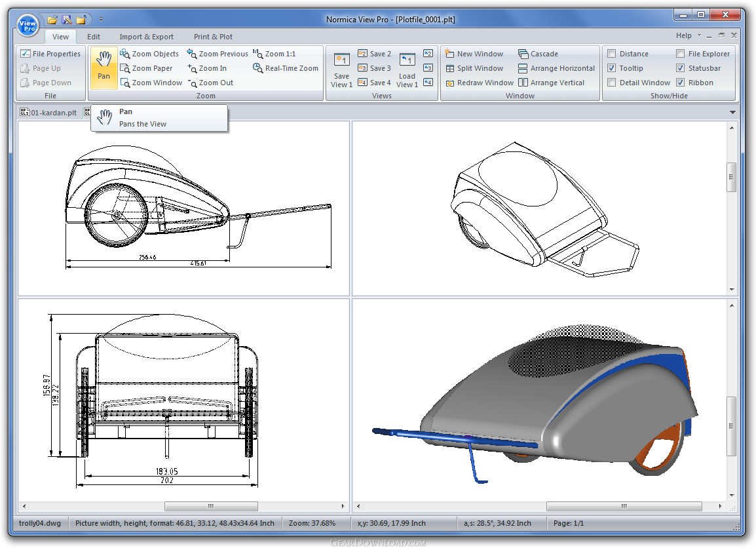Click the front-view dimensioned drawing pane
756x548 pixels.
tap(183, 400)
